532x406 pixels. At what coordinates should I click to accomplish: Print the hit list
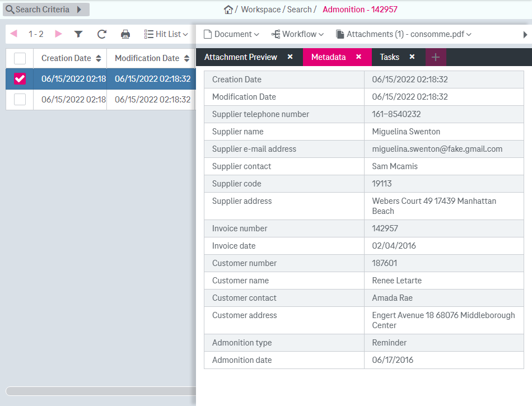125,34
